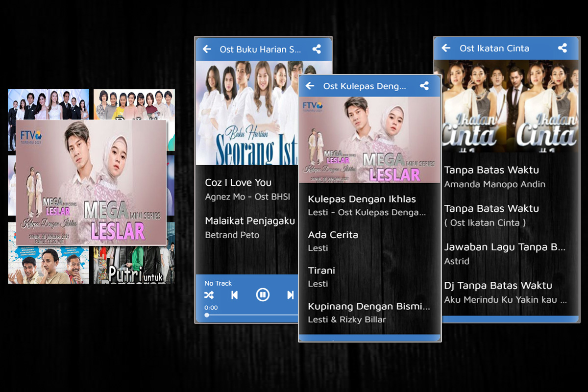
Task: Play Kupinang Dengan Bismillah by Lesti & Rizky Billar
Action: click(370, 313)
